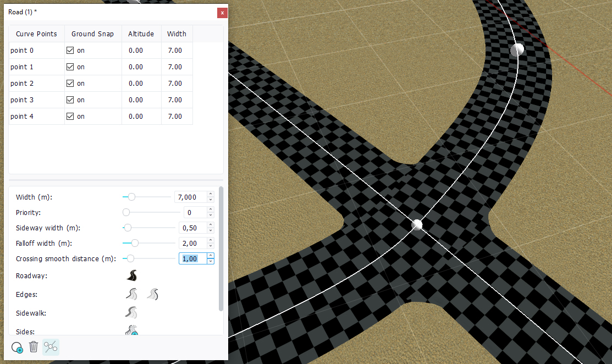Click the add curve point icon
This screenshot has width=612, height=364.
click(x=17, y=347)
